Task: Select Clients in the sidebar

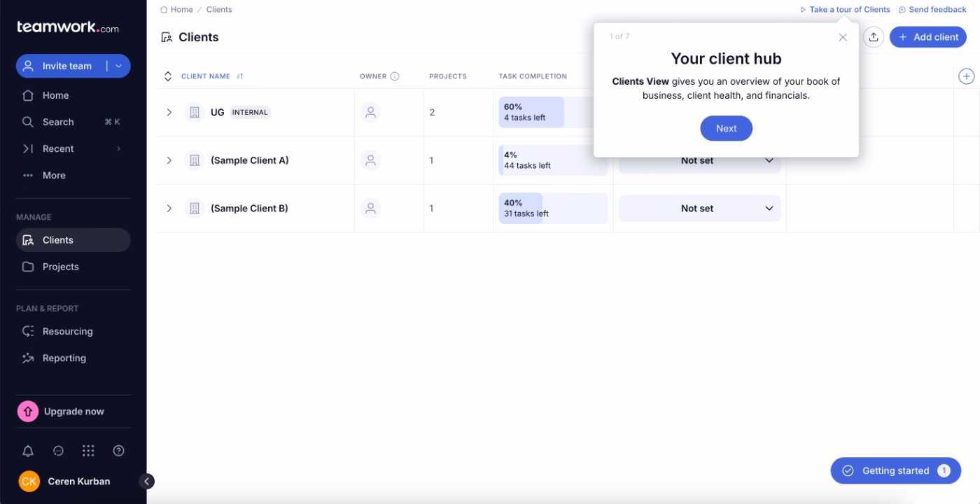Action: point(73,240)
